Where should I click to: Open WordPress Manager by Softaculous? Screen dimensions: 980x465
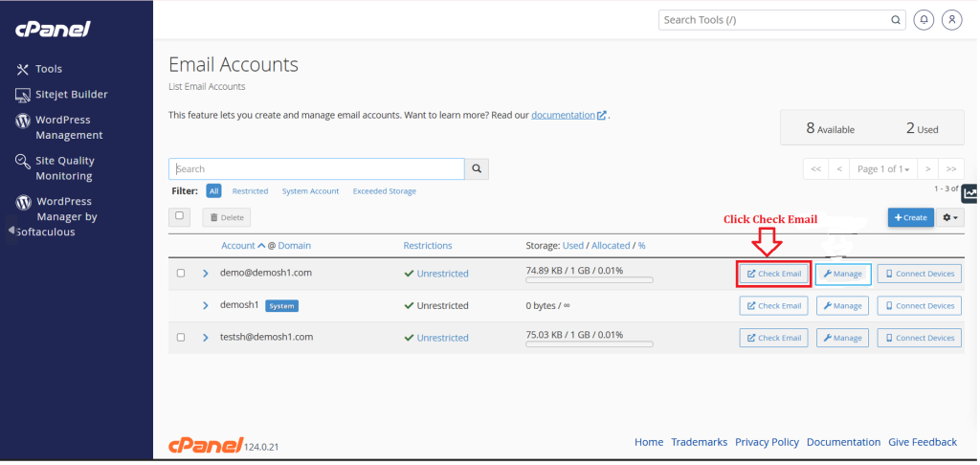click(x=56, y=216)
